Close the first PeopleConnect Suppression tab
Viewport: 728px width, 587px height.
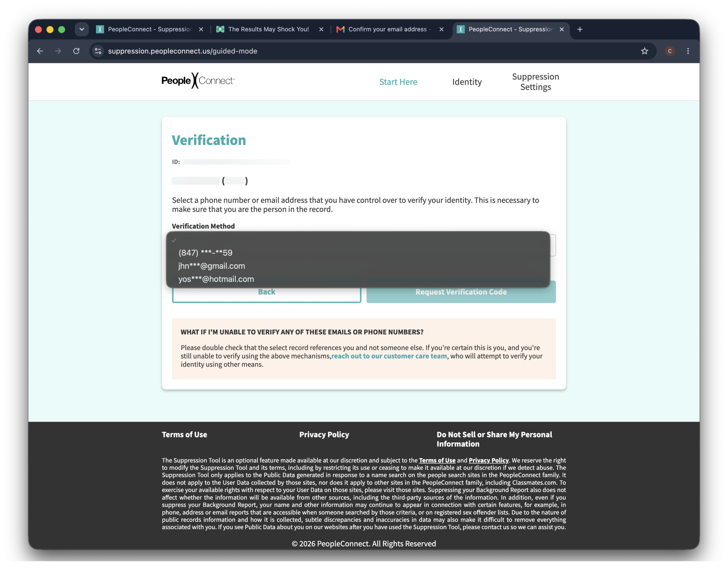(201, 29)
